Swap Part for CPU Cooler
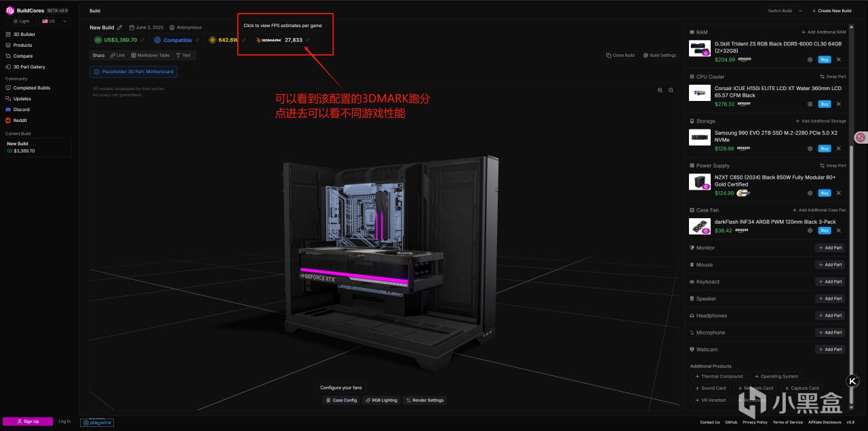Viewport: 868px width, 431px height. tap(833, 77)
